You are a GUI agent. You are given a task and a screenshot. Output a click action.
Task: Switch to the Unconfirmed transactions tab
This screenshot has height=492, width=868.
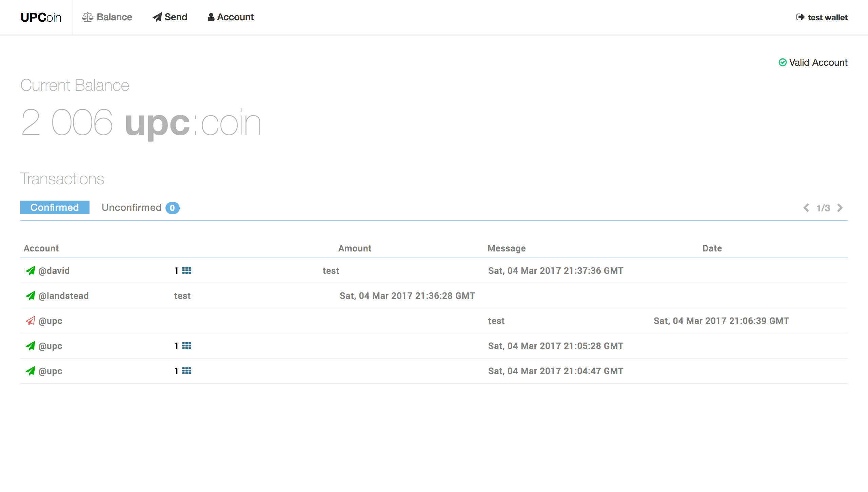tap(132, 207)
